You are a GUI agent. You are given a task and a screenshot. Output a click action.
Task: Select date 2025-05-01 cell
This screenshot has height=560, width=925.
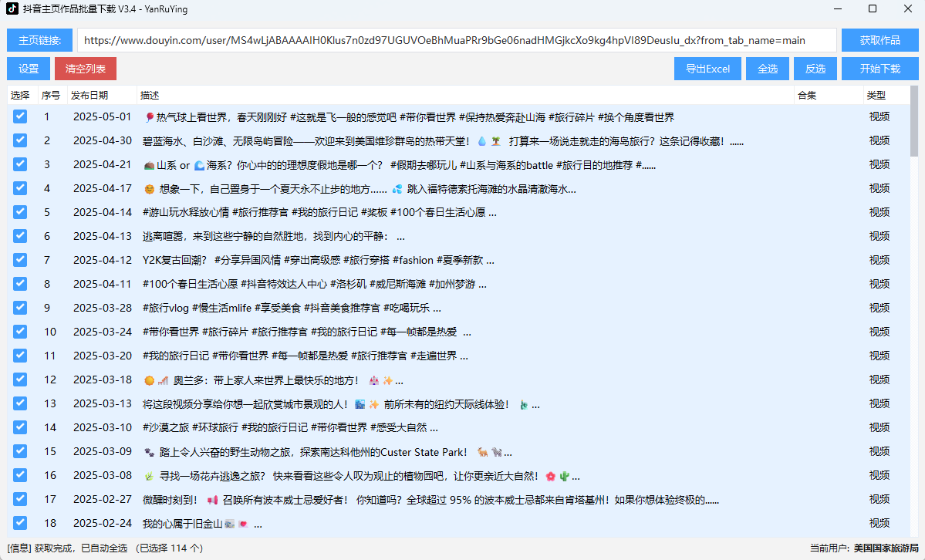102,116
